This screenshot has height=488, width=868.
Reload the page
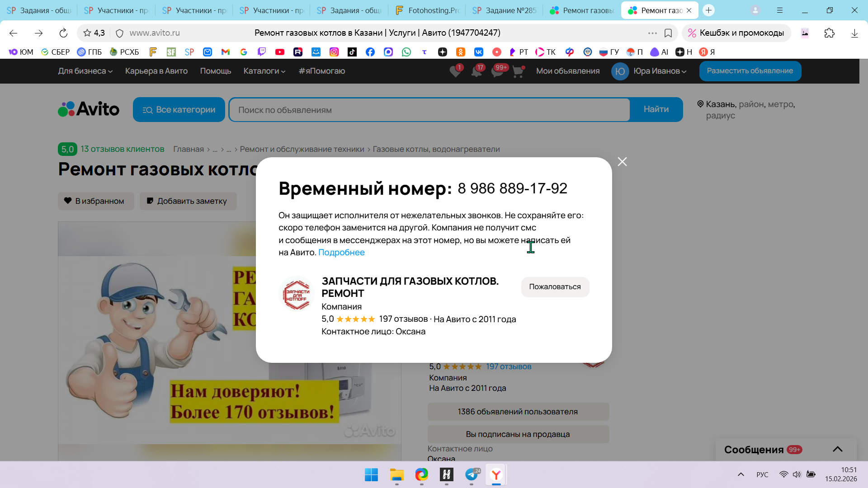[x=63, y=33]
